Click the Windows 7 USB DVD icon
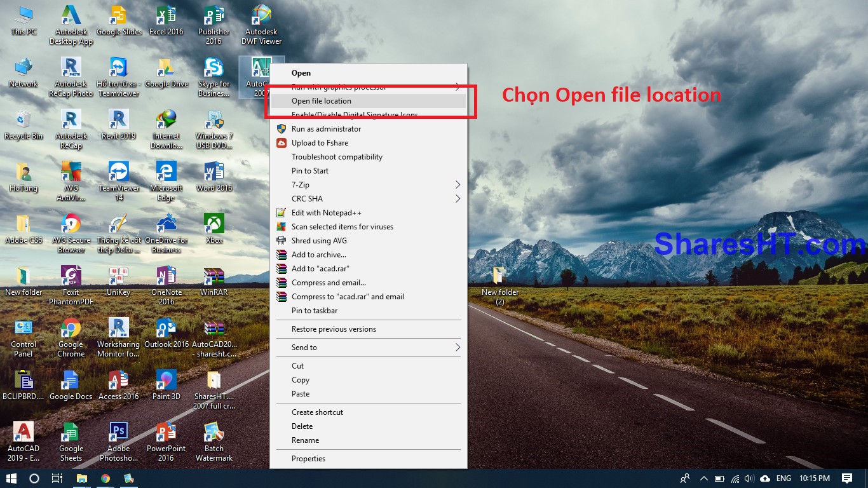 click(214, 130)
